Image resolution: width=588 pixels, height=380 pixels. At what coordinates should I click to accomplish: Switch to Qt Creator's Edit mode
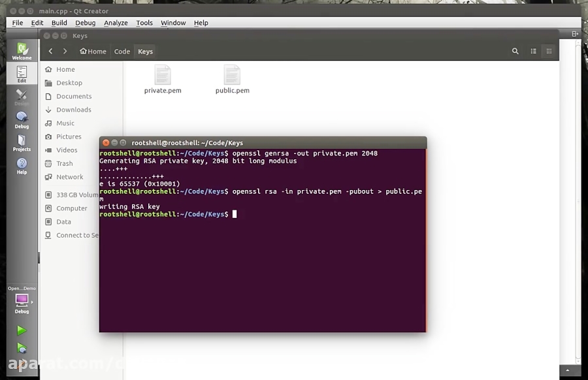22,74
